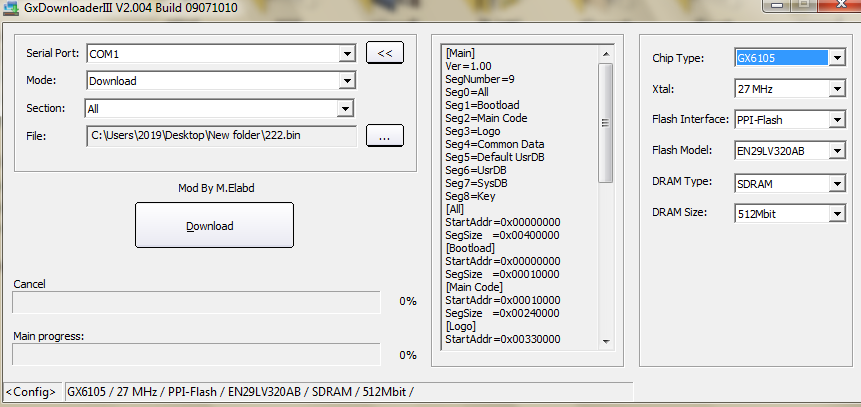Select the line SegSize =0x00240000
Viewport: 861px width, 407px height.
point(502,313)
